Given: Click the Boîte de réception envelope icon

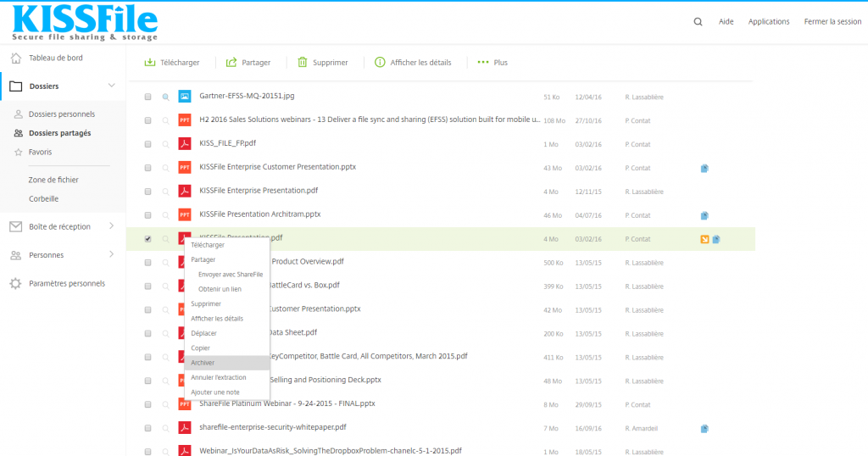Looking at the screenshot, I should tap(16, 226).
